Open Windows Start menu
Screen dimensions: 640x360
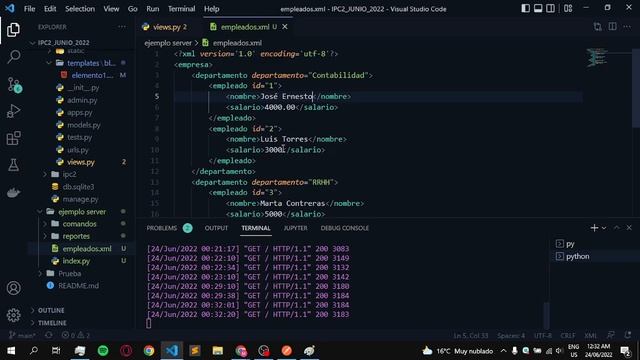[11, 351]
